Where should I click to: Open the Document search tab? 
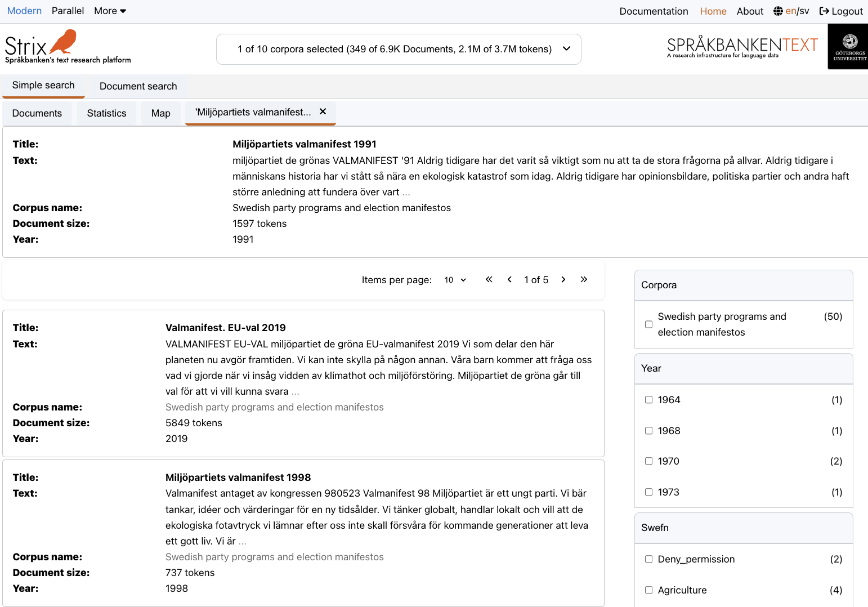point(138,86)
